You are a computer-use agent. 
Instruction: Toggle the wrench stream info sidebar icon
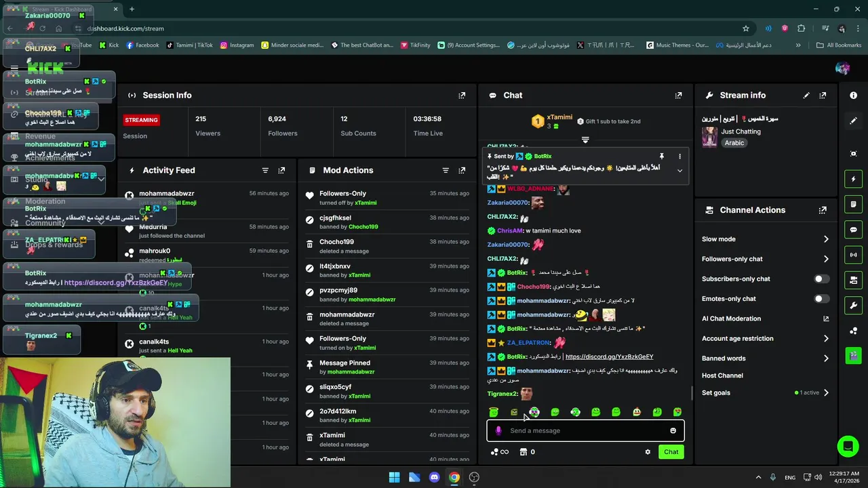(853, 305)
